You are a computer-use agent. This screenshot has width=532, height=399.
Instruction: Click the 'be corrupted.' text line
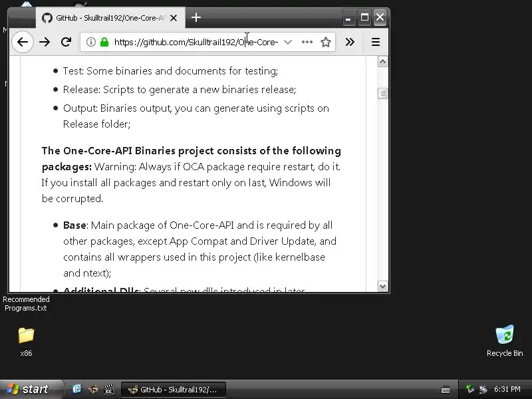[72, 198]
